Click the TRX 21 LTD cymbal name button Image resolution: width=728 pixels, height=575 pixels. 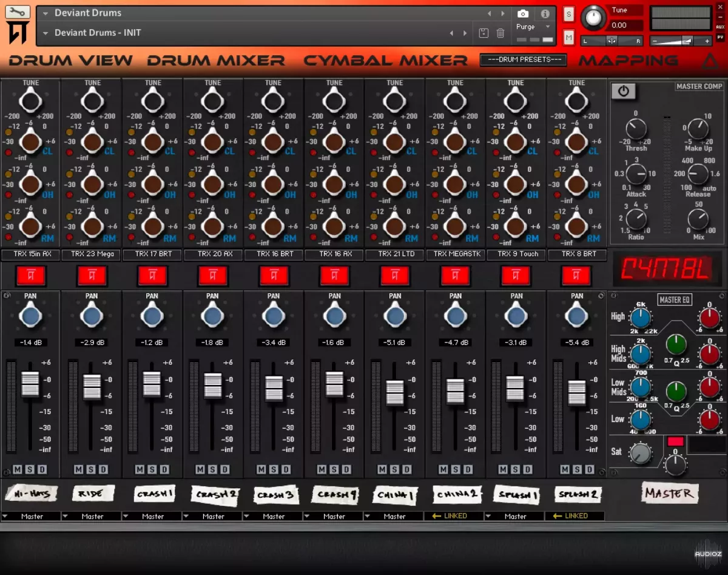(x=395, y=254)
